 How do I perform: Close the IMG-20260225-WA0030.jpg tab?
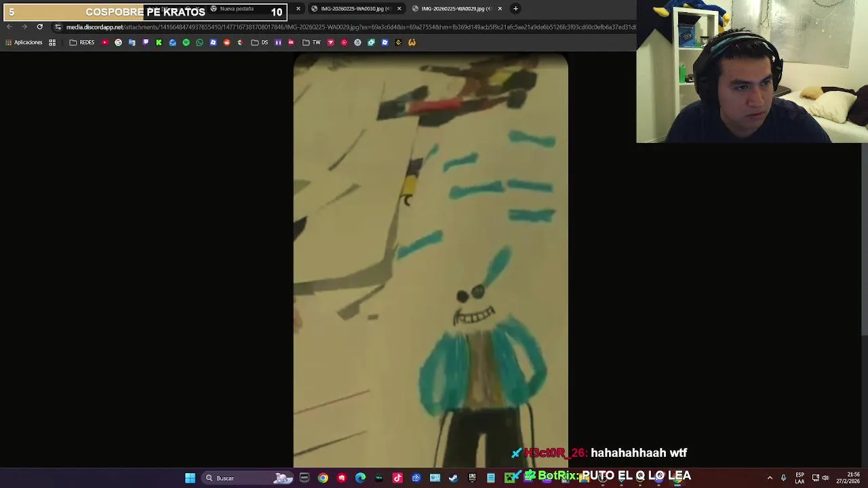pyautogui.click(x=399, y=9)
